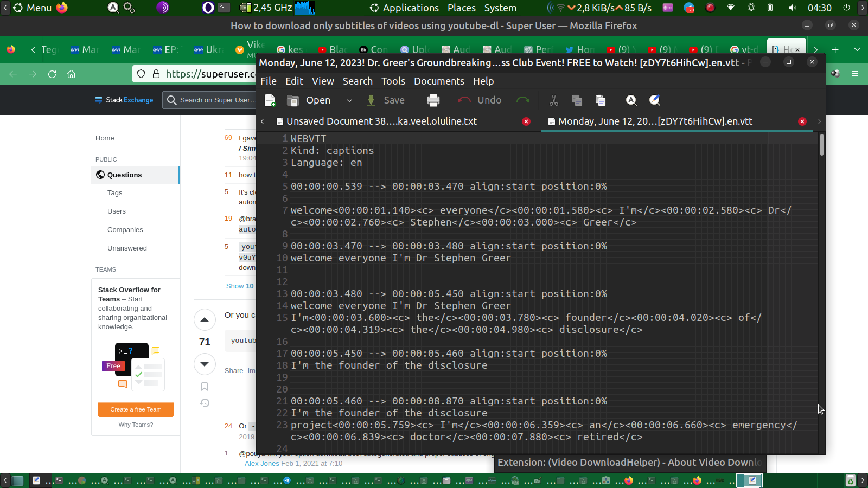This screenshot has width=868, height=488.
Task: Expand the Open recent files dropdown arrow
Action: click(349, 100)
